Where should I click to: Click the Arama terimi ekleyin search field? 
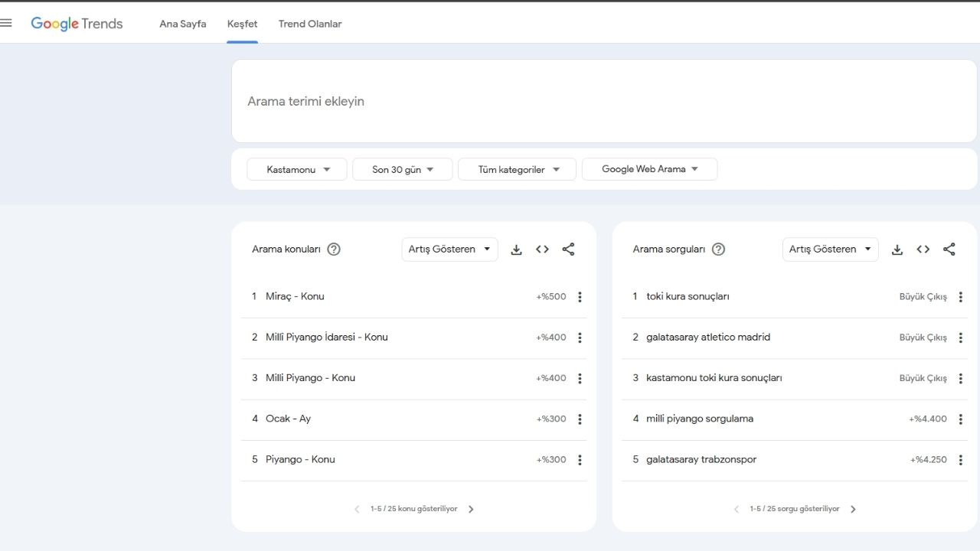tap(603, 101)
